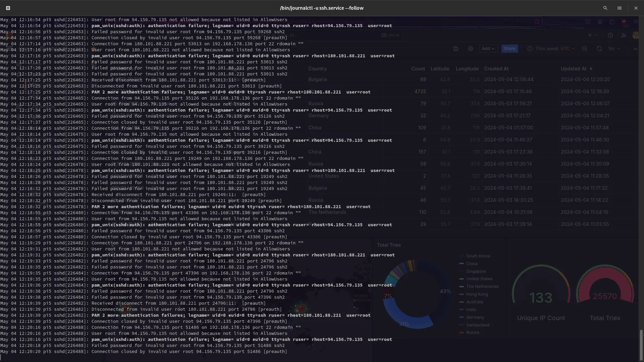Toggle the South Korea legend entry
The height and width of the screenshot is (362, 644).
coord(478,256)
